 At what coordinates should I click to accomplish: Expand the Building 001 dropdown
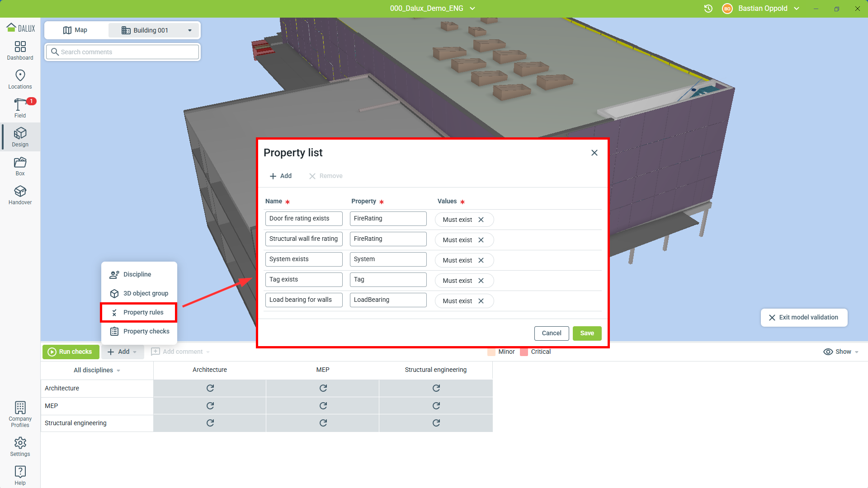(x=189, y=30)
